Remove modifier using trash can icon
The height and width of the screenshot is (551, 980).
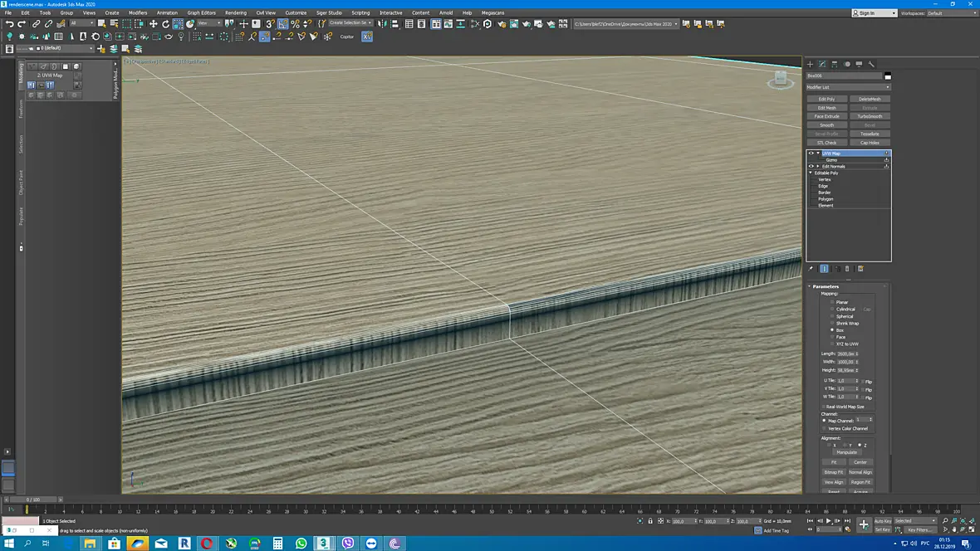coord(847,269)
